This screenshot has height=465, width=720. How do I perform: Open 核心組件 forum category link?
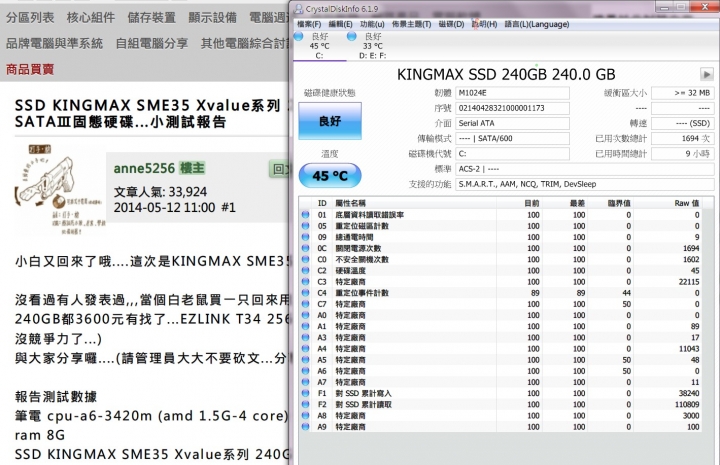point(91,17)
